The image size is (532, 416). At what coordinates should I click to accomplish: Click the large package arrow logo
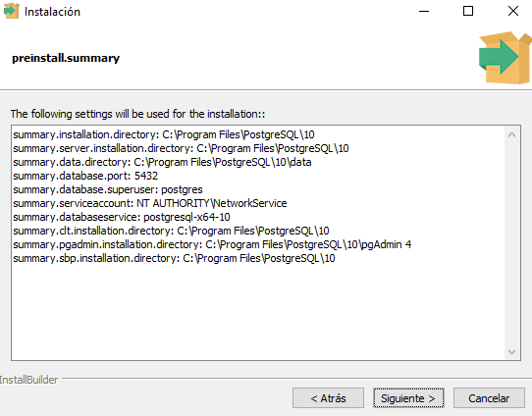(x=505, y=58)
